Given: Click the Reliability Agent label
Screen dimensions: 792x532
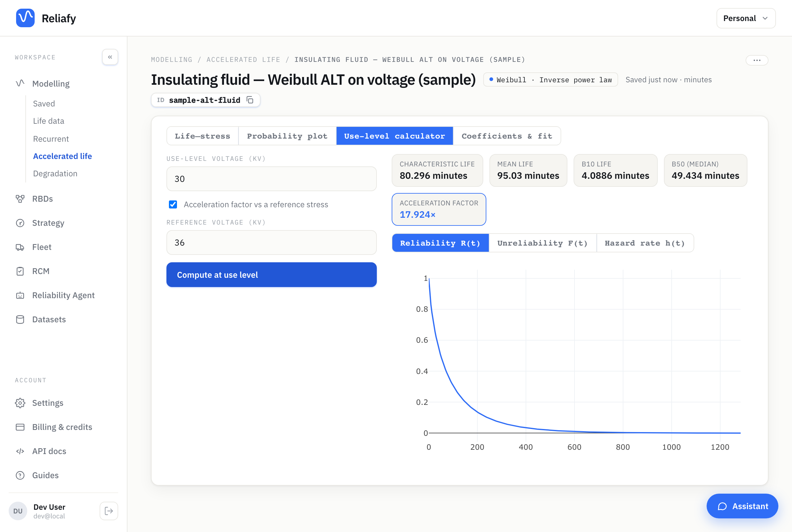Looking at the screenshot, I should click(63, 295).
